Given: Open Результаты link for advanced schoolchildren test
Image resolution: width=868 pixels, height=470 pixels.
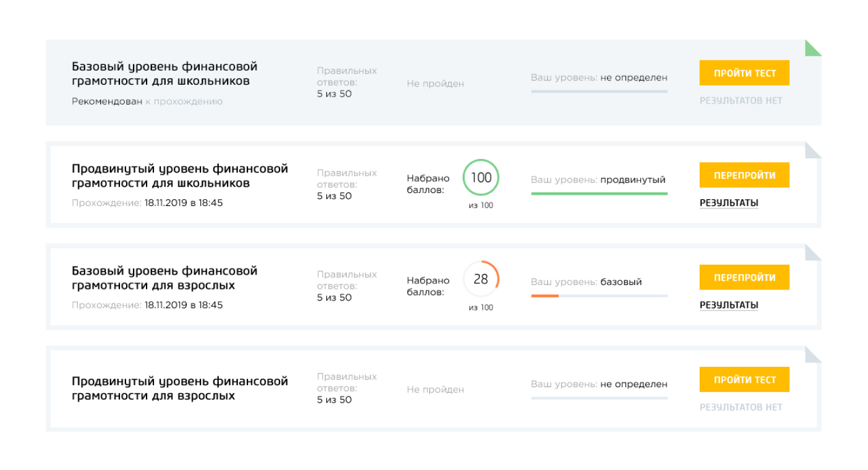Looking at the screenshot, I should point(729,203).
